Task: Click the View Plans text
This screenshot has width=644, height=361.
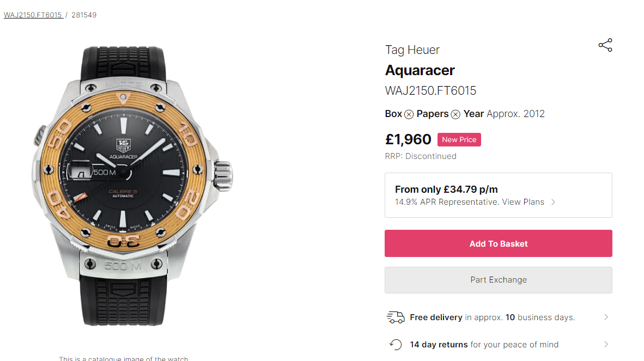Action: [523, 202]
